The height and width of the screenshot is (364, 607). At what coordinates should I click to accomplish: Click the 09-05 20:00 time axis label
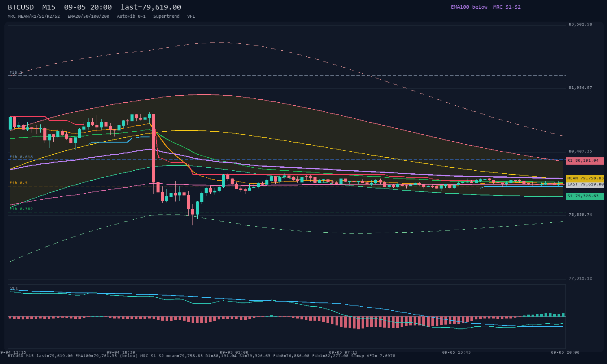click(565, 352)
